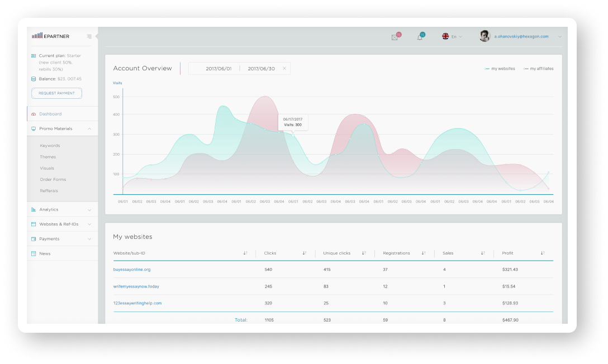This screenshot has height=364, width=608.
Task: Open buyessayonline.org website link
Action: pos(132,270)
